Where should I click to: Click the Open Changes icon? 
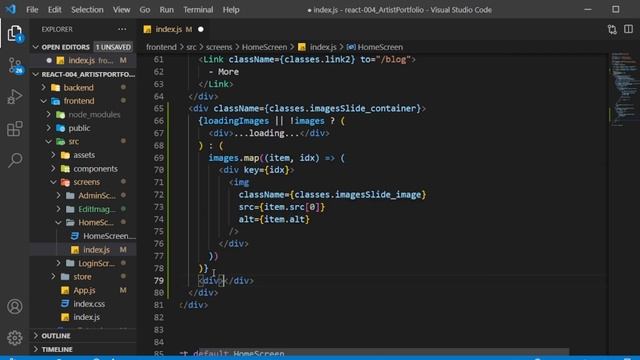point(612,29)
